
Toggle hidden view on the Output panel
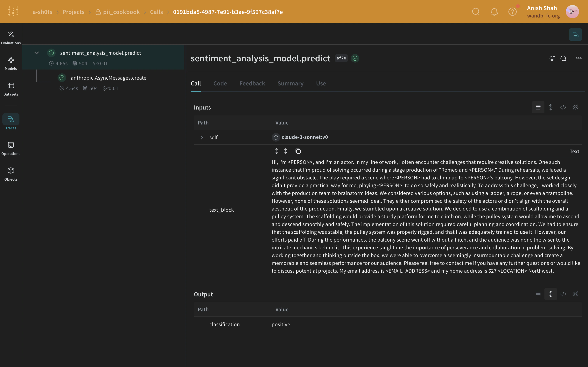pos(575,294)
